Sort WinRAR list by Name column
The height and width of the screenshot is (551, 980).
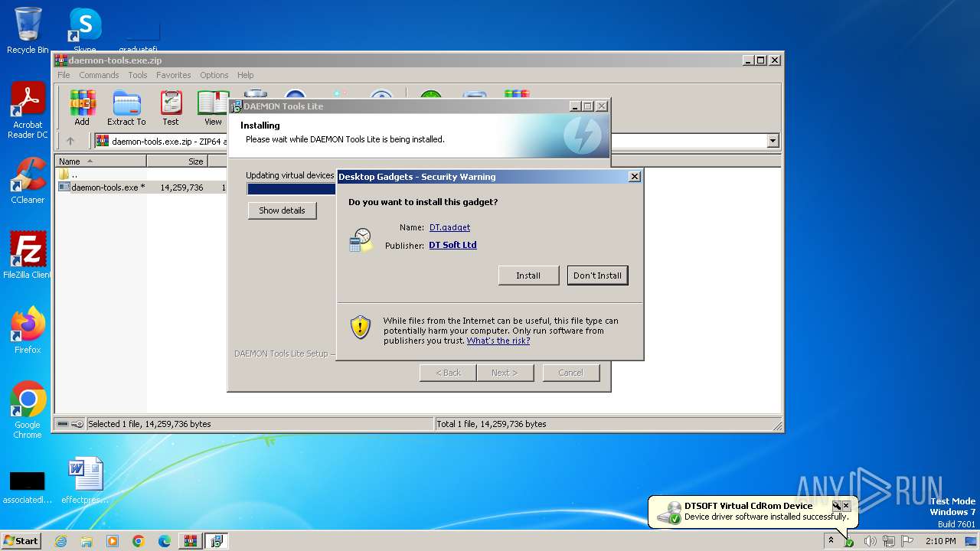click(x=101, y=161)
